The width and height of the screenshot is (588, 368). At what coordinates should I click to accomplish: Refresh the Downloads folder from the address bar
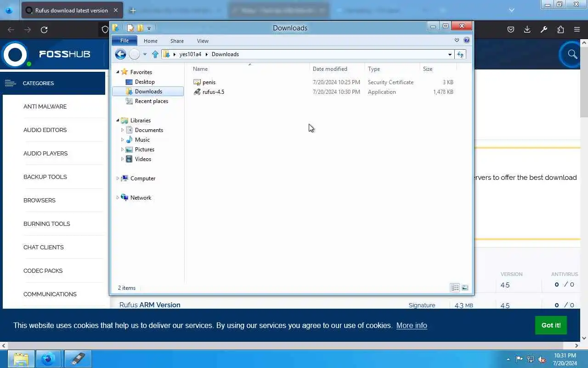(460, 54)
